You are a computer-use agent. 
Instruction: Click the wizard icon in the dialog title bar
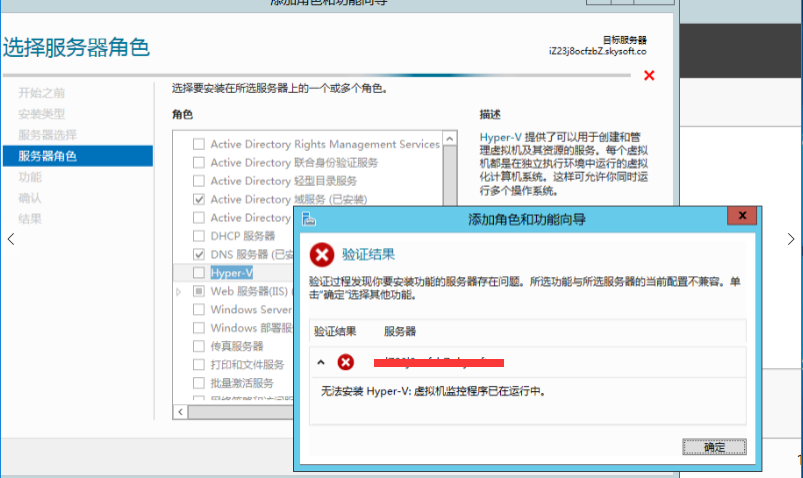point(309,219)
